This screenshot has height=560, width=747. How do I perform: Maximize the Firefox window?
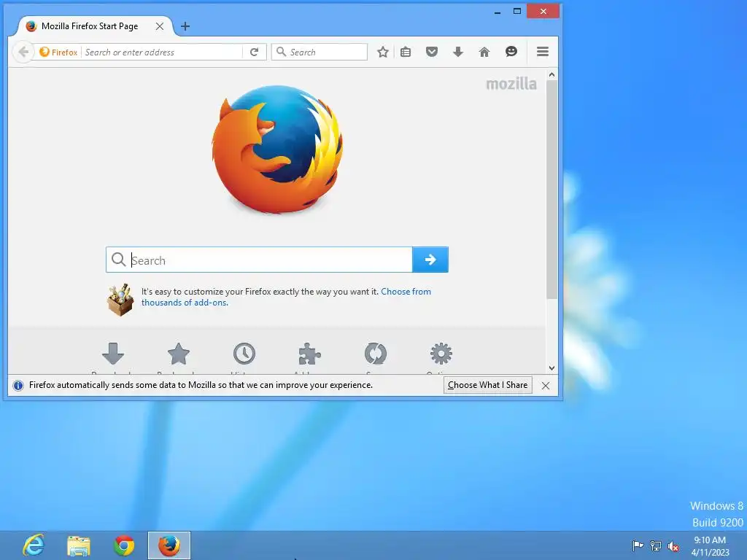coord(517,11)
